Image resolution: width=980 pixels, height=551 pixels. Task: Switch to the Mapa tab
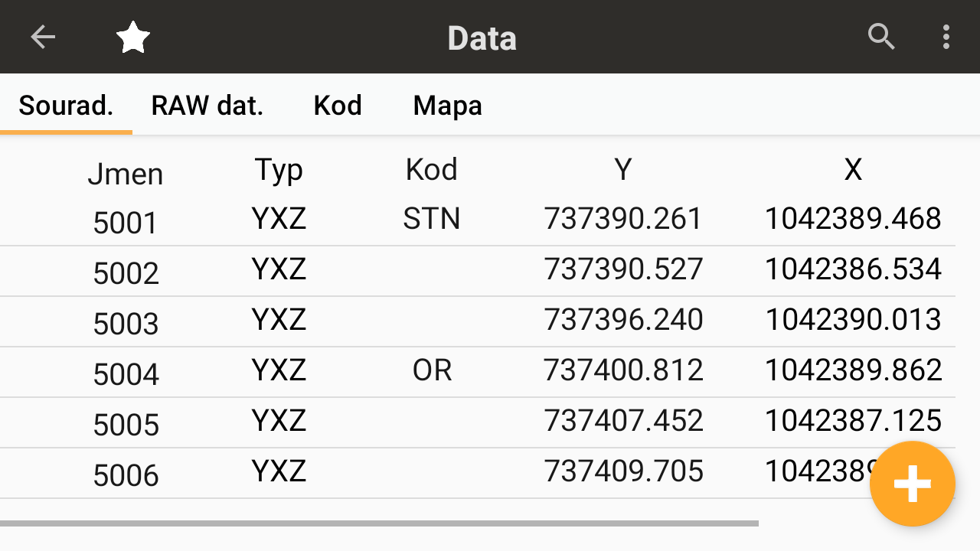coord(447,106)
